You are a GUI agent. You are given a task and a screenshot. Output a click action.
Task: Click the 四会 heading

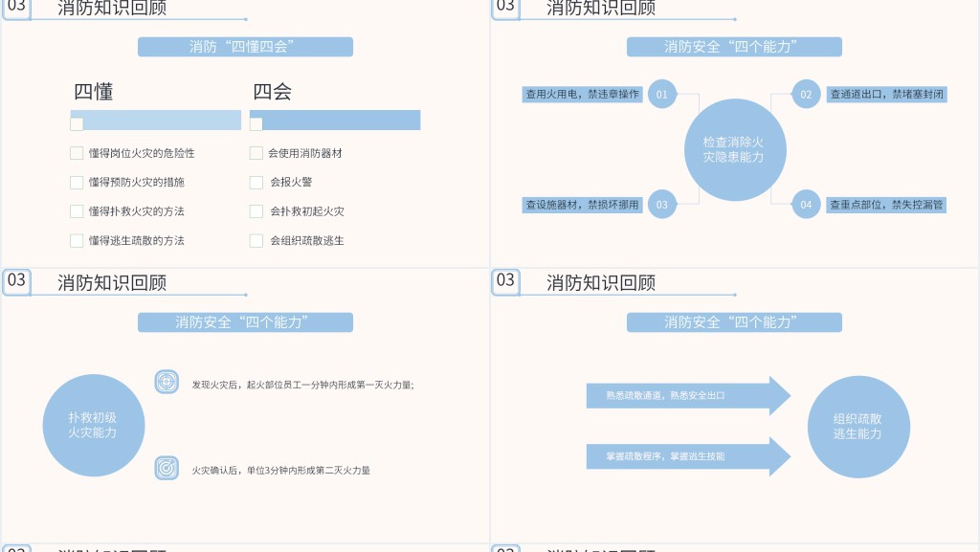click(x=273, y=92)
